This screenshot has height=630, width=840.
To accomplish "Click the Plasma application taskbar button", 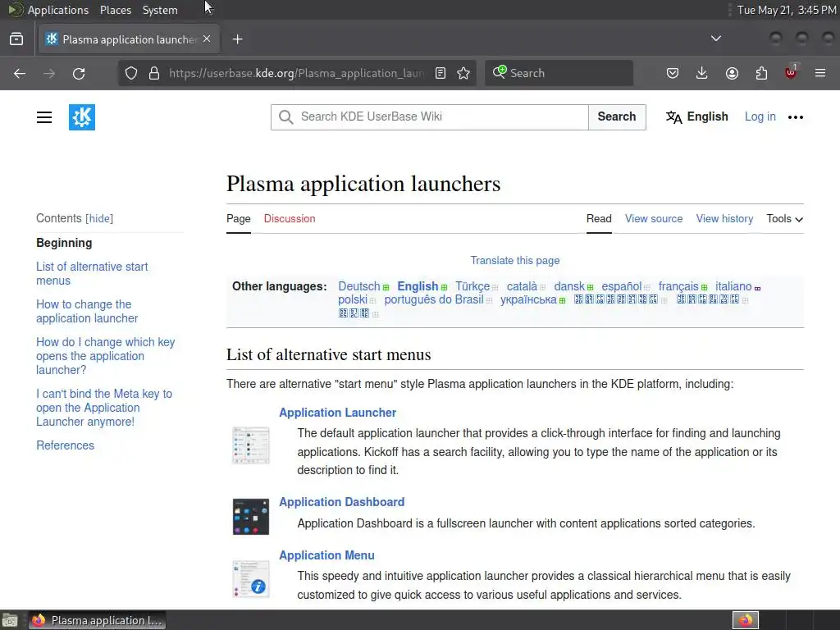I will 97,620.
